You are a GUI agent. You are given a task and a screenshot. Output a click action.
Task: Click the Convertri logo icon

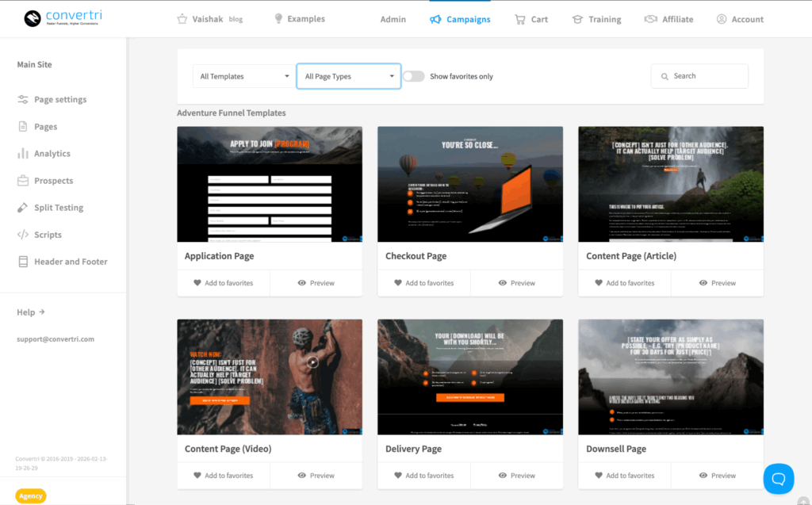33,18
